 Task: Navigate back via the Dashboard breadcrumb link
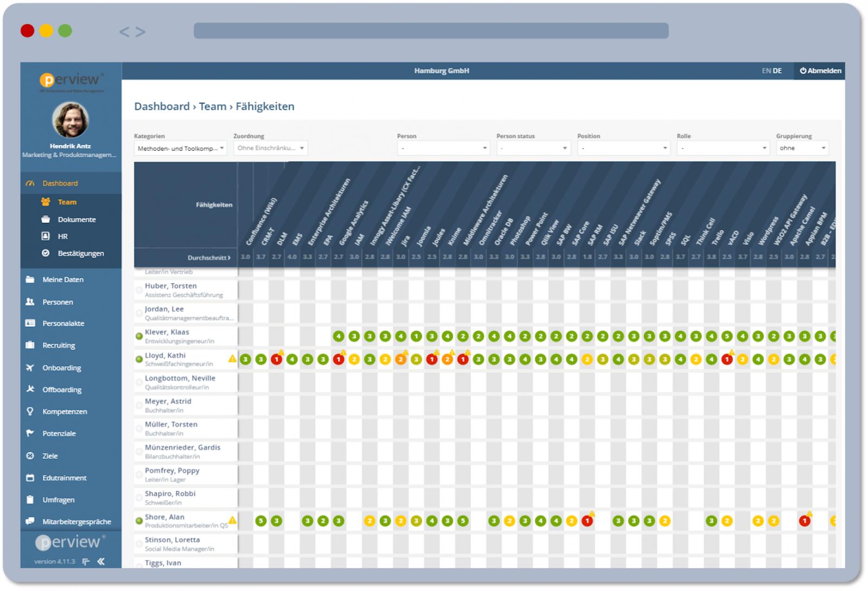(162, 106)
